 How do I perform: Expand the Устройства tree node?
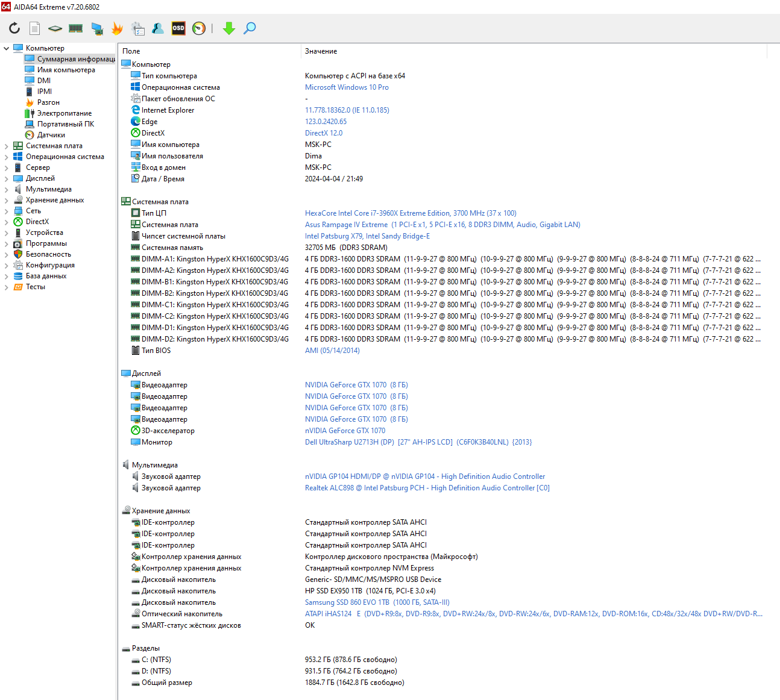pos(6,233)
